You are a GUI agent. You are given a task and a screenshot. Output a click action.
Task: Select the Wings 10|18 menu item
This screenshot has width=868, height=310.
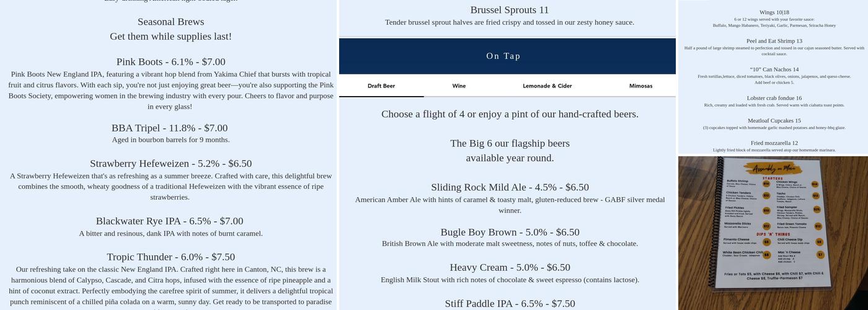click(774, 12)
